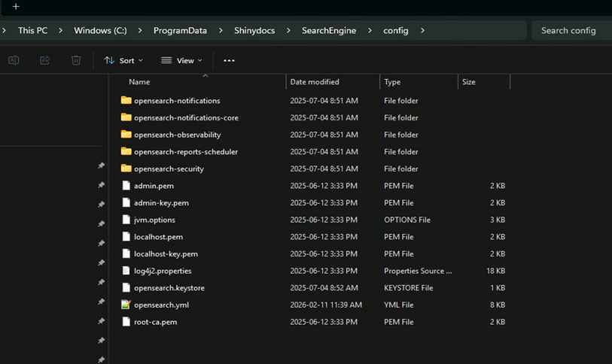Select admin.pem file icon

[126, 185]
